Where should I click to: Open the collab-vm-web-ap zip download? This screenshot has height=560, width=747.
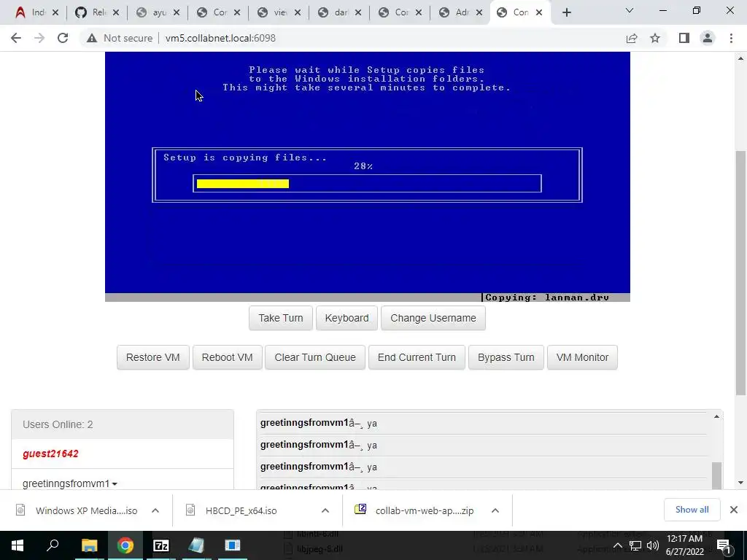coord(415,510)
